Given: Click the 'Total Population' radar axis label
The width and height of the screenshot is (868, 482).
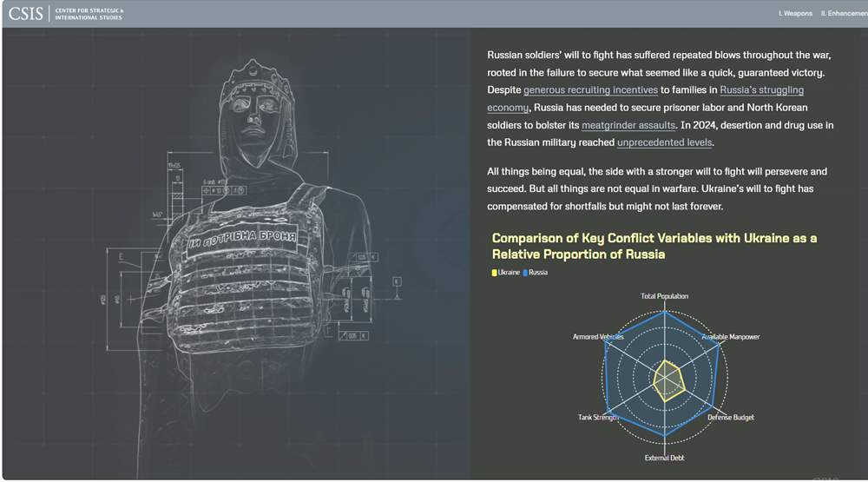Looking at the screenshot, I should (664, 296).
